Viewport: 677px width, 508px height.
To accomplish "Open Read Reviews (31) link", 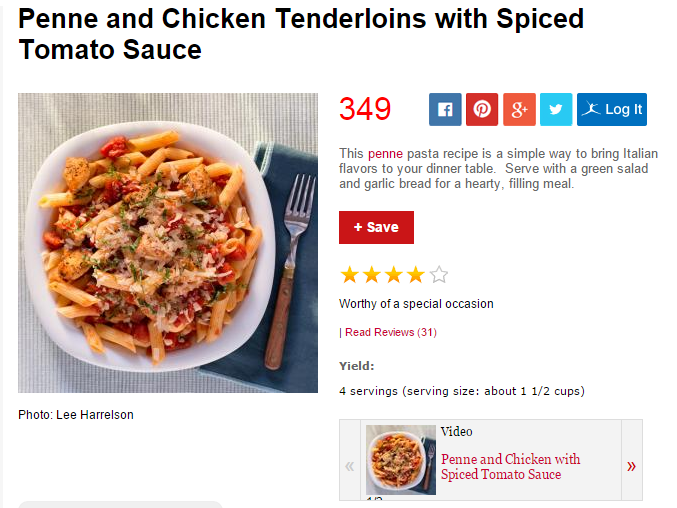I will coord(391,332).
